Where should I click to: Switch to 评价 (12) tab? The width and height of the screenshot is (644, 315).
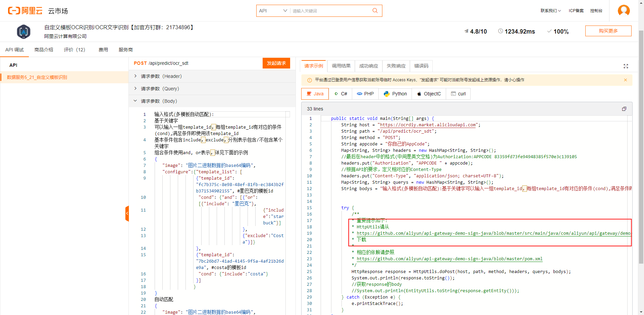75,50
